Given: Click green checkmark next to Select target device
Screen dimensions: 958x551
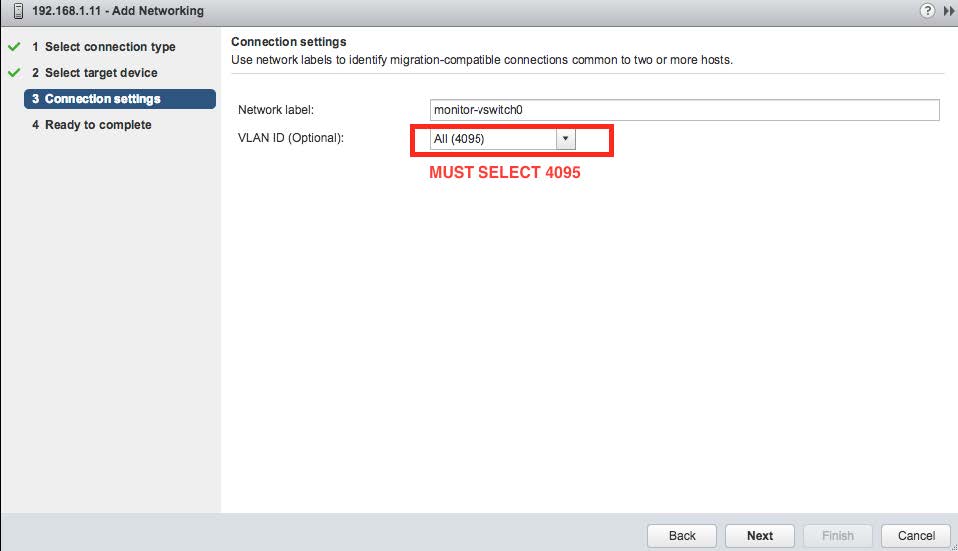Looking at the screenshot, I should coord(14,73).
